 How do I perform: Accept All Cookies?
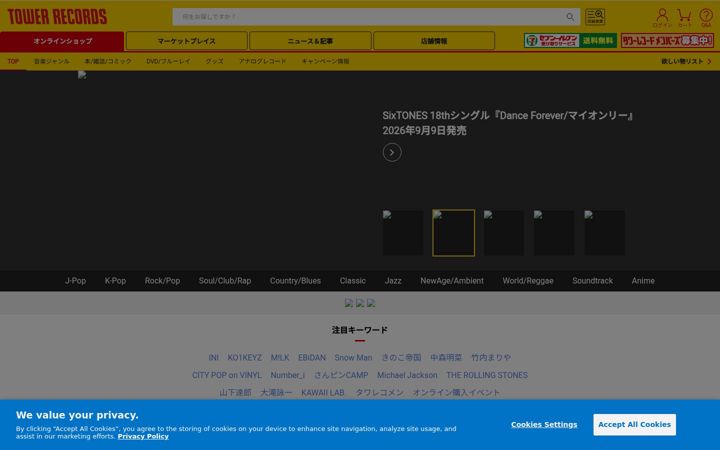(x=634, y=424)
